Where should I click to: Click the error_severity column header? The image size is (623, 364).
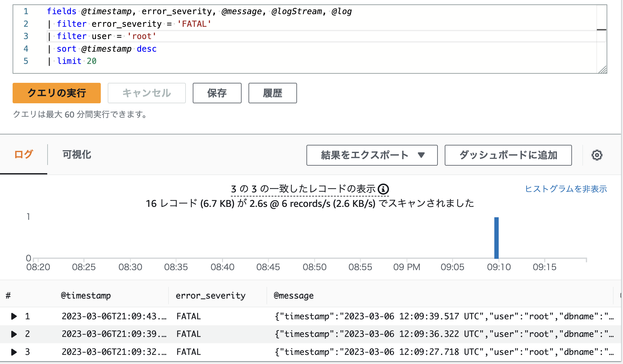(x=210, y=295)
